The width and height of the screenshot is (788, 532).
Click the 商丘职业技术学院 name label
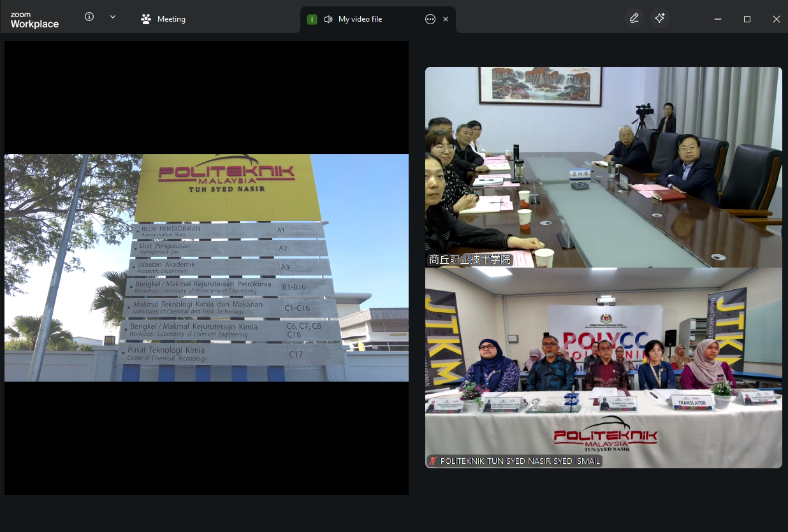(470, 260)
